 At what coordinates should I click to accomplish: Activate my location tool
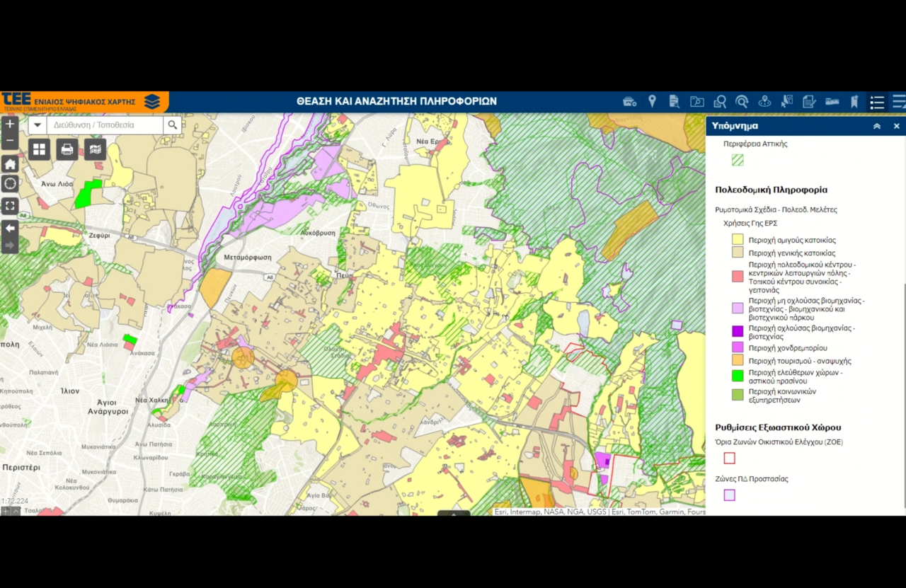(10, 184)
